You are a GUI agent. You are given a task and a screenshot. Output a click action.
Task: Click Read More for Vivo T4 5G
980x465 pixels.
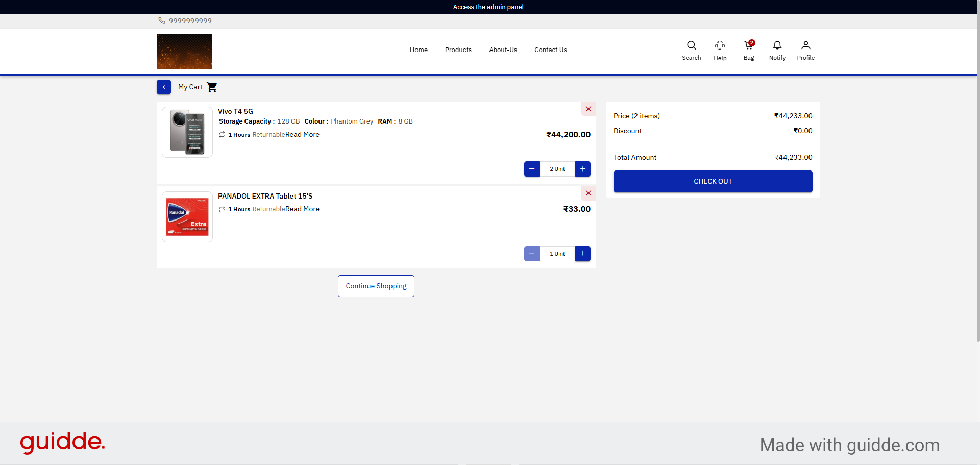(302, 135)
